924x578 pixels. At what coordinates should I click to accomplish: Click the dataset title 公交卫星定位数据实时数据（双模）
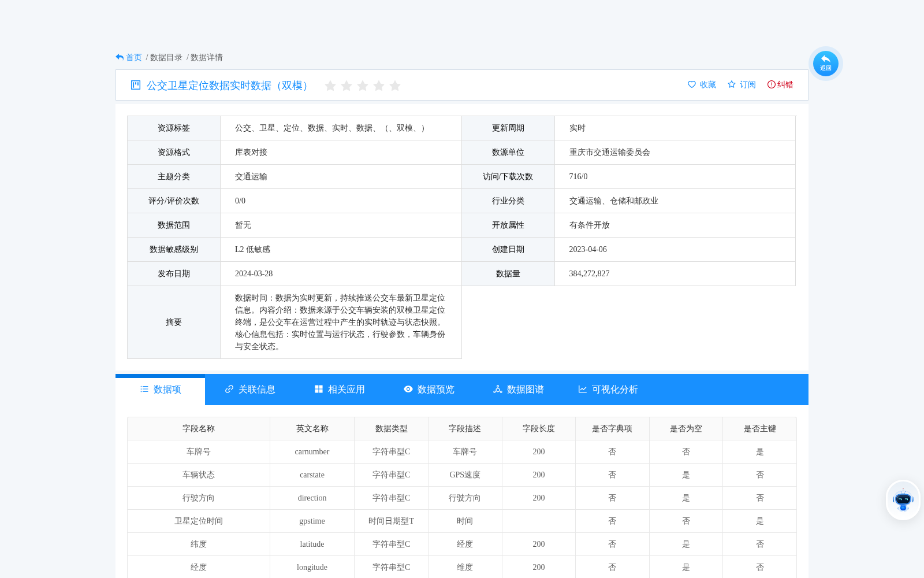(229, 85)
